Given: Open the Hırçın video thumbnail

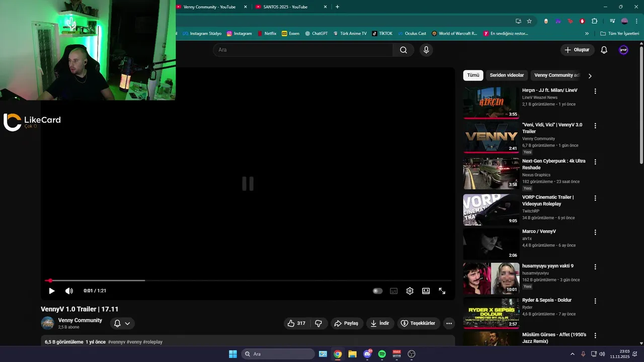Looking at the screenshot, I should pyautogui.click(x=491, y=103).
